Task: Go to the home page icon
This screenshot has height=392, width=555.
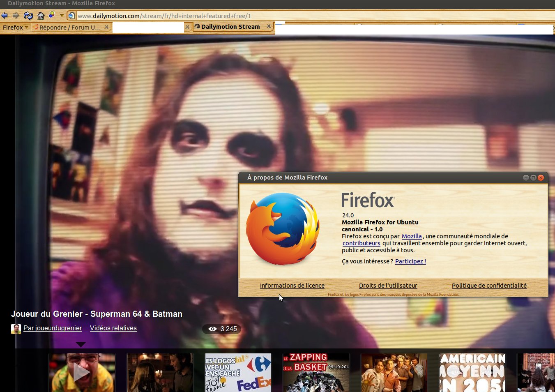Action: click(41, 16)
